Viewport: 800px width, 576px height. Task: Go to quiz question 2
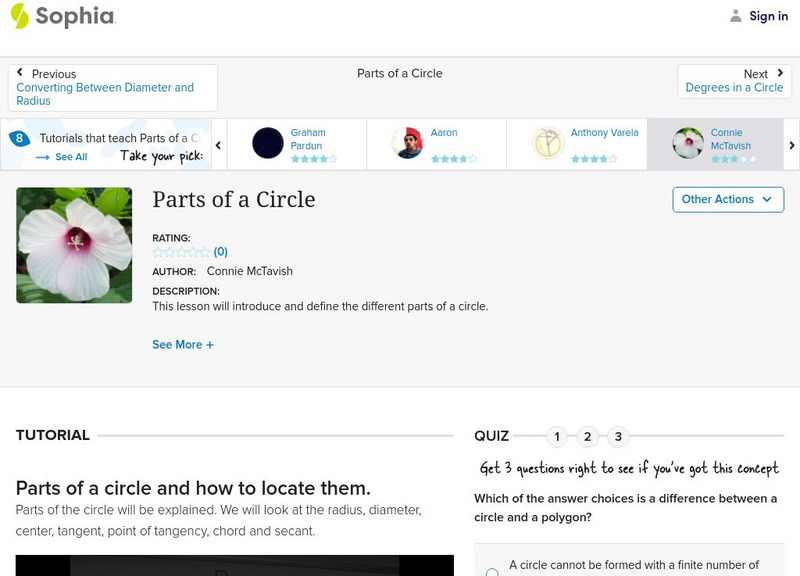[x=588, y=436]
